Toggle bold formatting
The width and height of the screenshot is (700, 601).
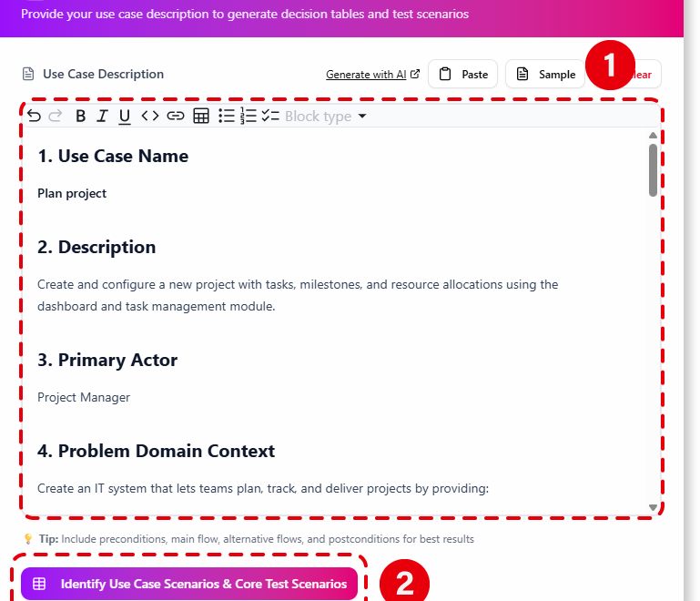(80, 116)
